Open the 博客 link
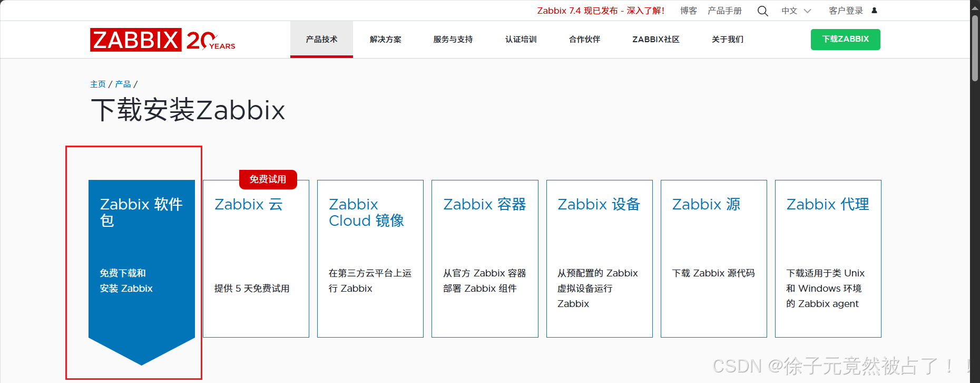 (x=688, y=11)
